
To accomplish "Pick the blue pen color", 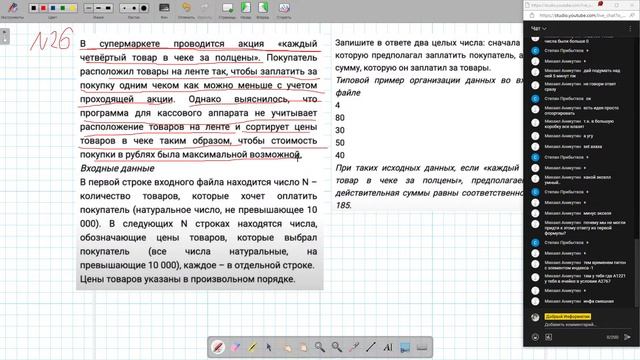I will (53, 8).
